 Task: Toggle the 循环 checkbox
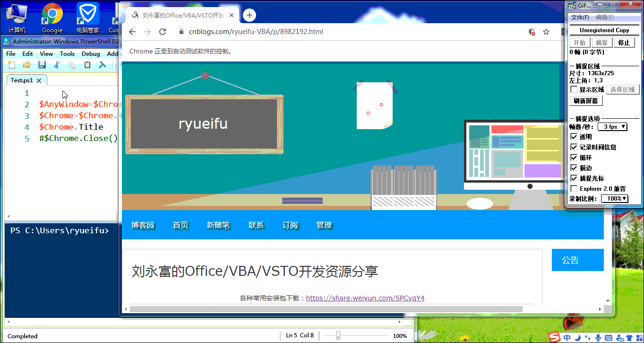coord(574,158)
